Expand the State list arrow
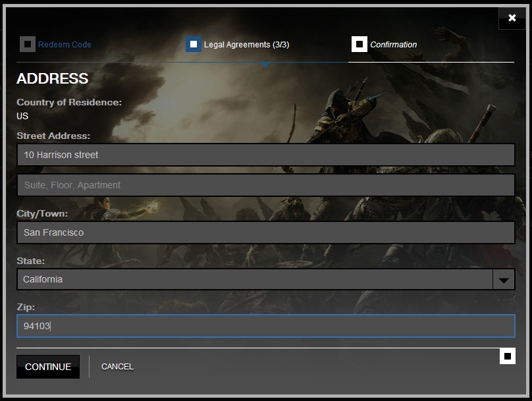532x401 pixels. pyautogui.click(x=504, y=280)
